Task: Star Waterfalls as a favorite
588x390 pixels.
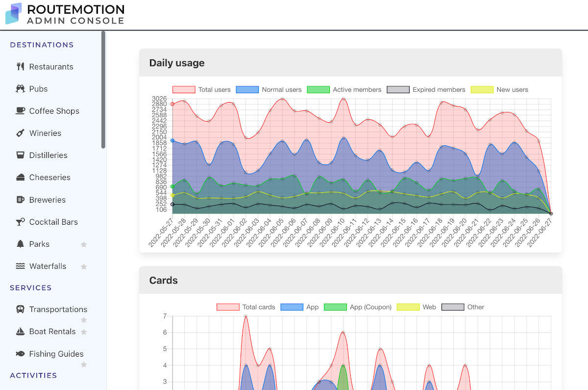Action: click(83, 266)
